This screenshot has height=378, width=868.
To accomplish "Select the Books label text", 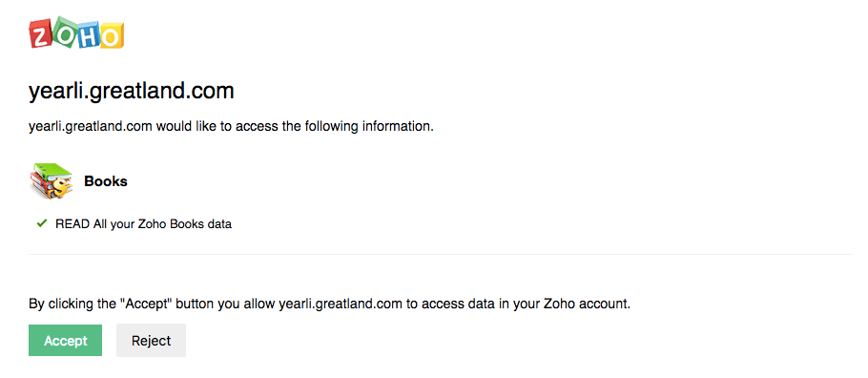I will (x=106, y=181).
